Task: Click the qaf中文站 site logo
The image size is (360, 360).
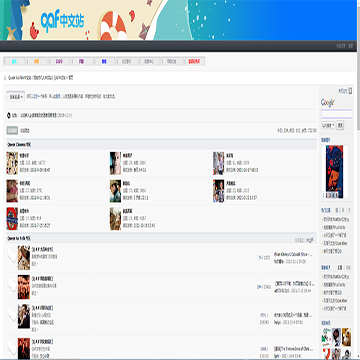Action: click(x=62, y=21)
